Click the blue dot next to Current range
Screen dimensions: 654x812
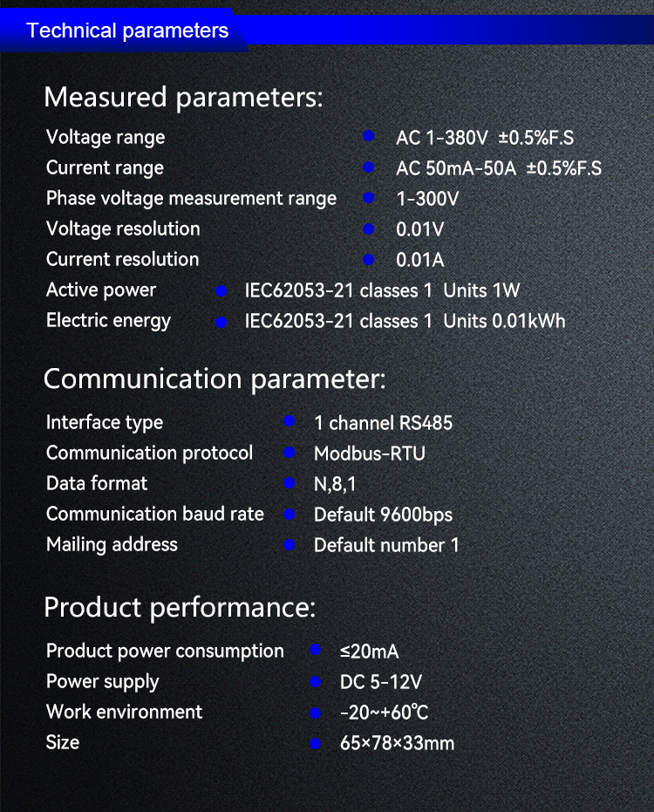[x=368, y=167]
